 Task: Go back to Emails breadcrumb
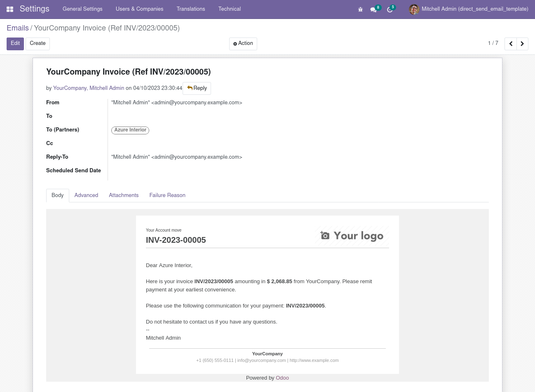18,28
